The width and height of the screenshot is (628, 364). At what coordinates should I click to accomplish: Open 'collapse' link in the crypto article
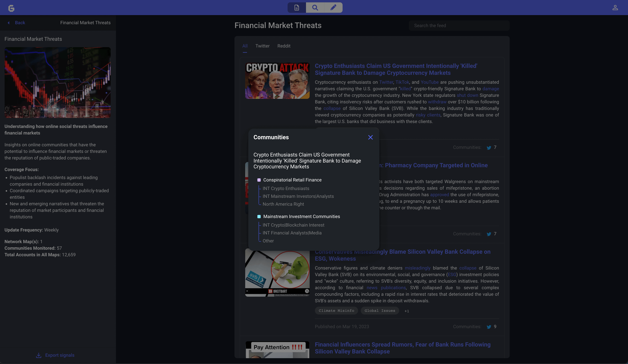tap(332, 109)
